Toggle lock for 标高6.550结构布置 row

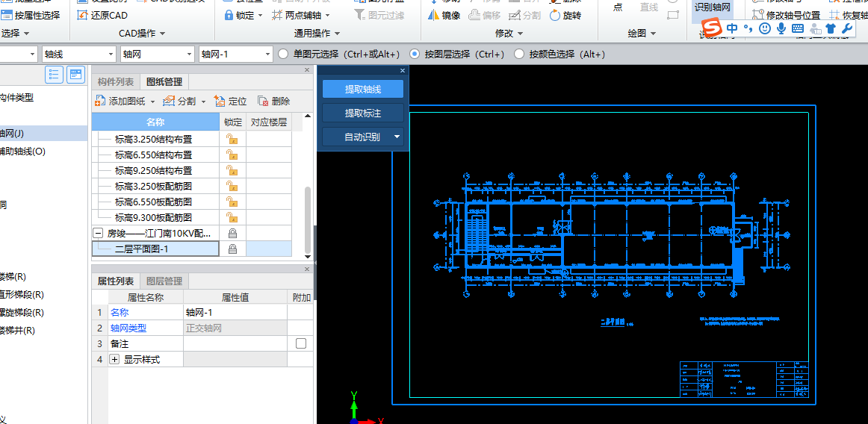(232, 155)
